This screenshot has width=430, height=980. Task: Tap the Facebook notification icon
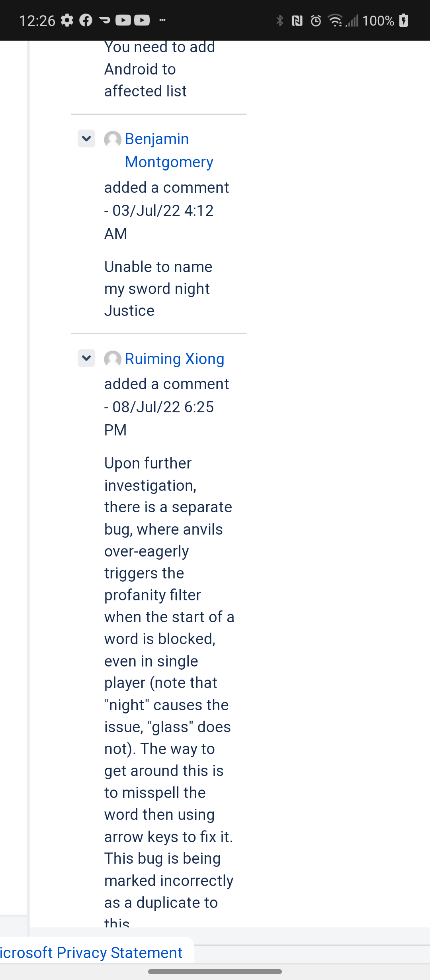[x=86, y=20]
